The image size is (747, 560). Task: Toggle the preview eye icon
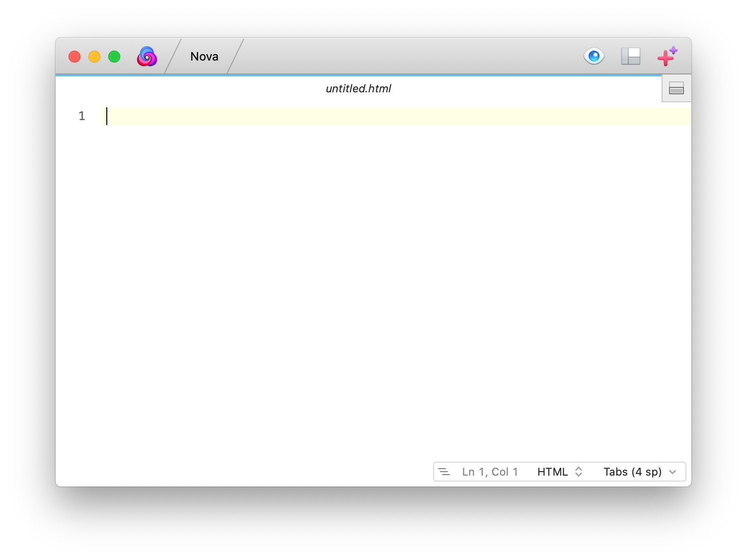coord(594,56)
